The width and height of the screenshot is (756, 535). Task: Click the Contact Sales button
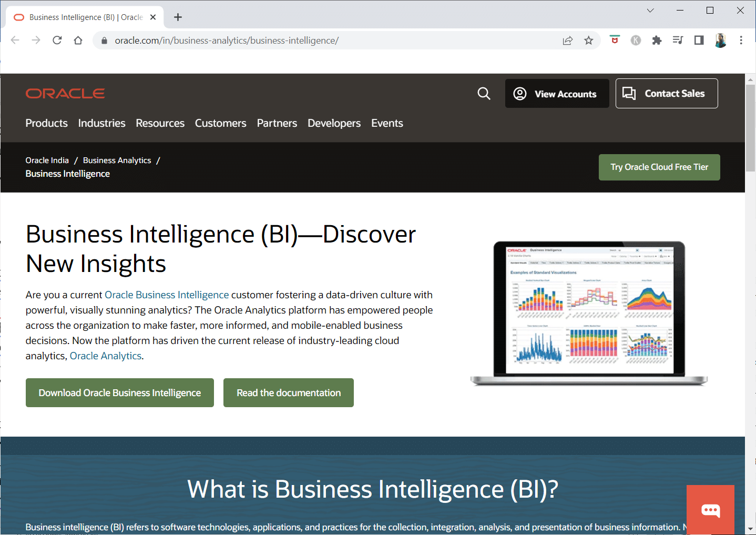667,94
